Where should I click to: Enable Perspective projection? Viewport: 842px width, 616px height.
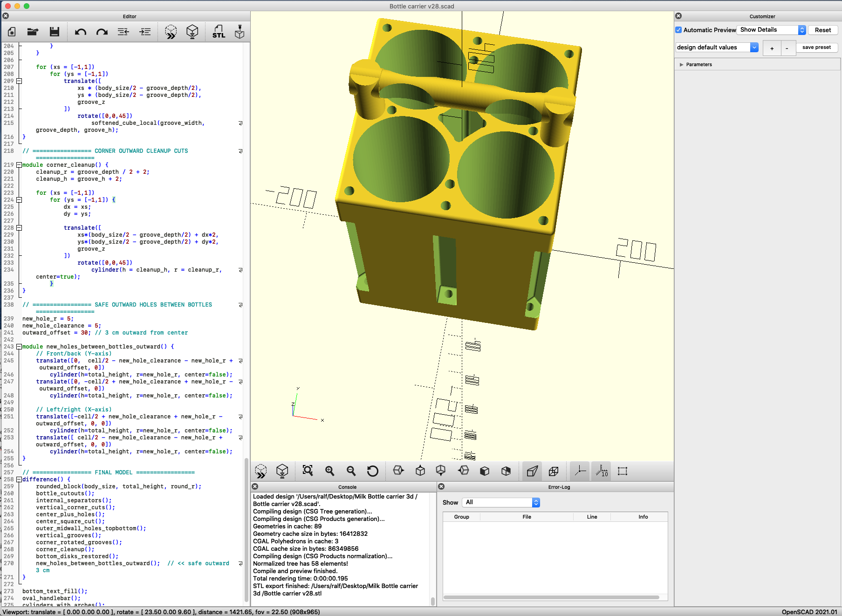[x=532, y=471]
